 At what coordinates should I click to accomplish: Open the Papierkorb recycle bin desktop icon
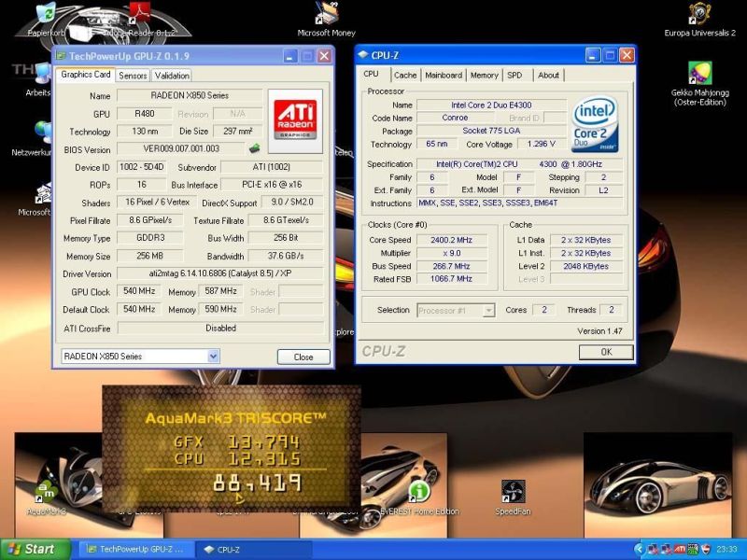click(x=46, y=20)
